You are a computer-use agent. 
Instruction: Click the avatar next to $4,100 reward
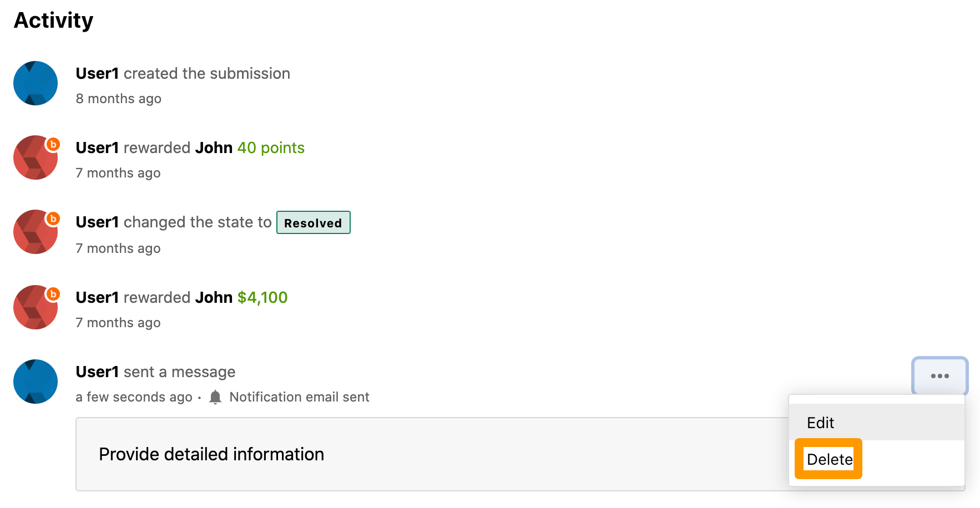[36, 307]
